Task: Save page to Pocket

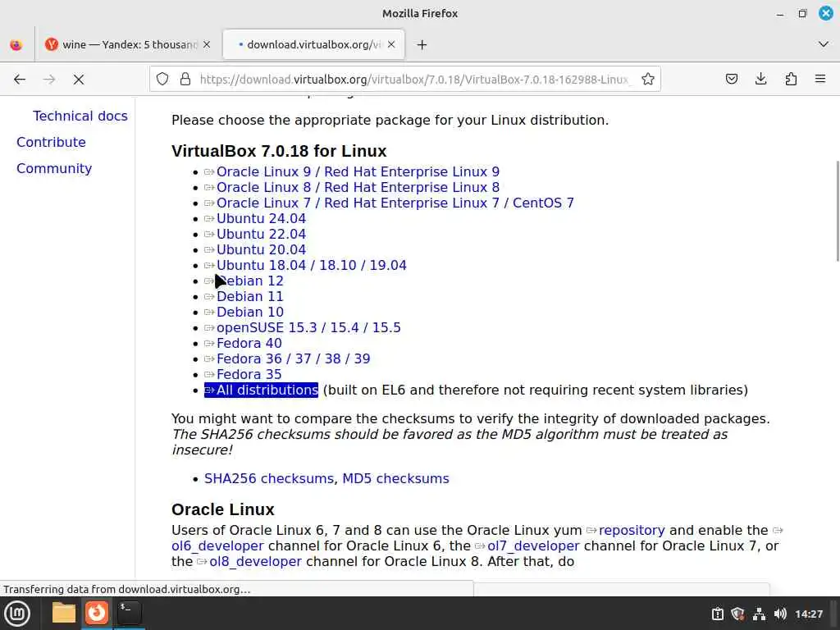Action: click(732, 80)
